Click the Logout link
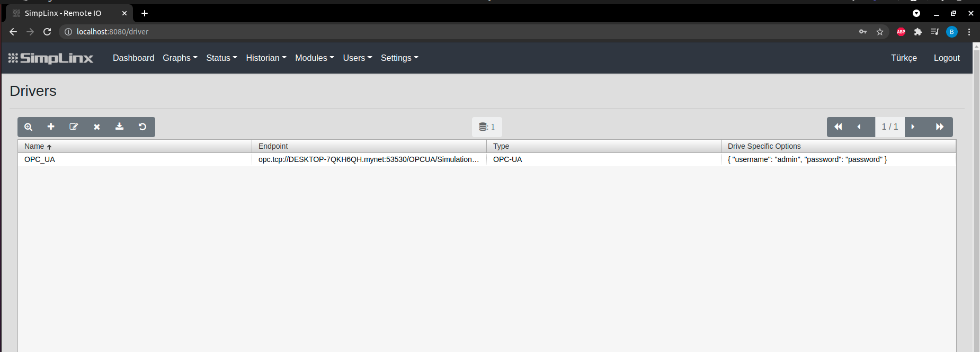The height and width of the screenshot is (352, 980). [x=947, y=58]
